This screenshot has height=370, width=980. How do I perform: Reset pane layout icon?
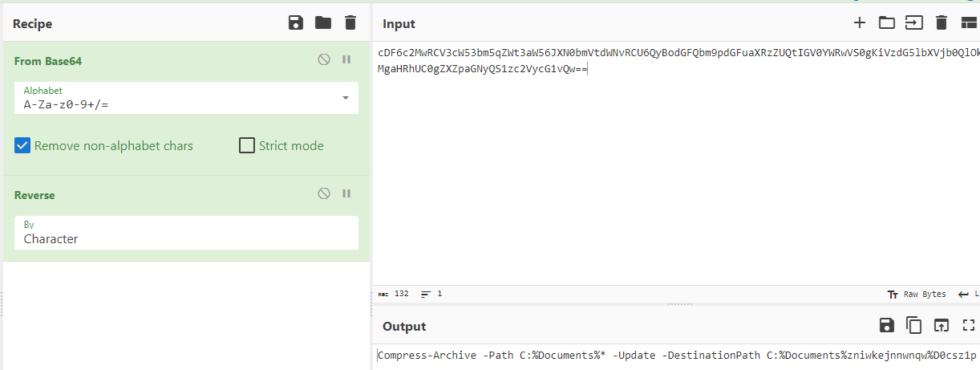tap(969, 22)
